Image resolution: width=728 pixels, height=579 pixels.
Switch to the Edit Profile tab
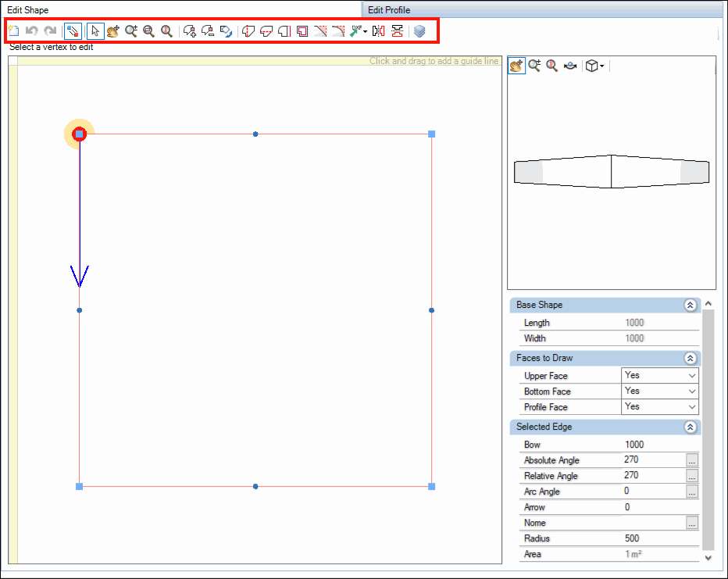(x=389, y=9)
